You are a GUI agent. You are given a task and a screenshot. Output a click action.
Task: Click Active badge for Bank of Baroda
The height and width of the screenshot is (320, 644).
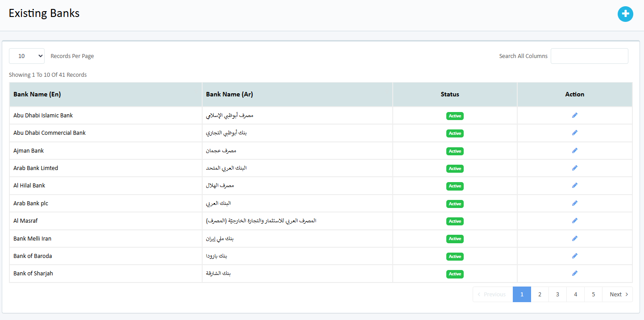tap(455, 257)
